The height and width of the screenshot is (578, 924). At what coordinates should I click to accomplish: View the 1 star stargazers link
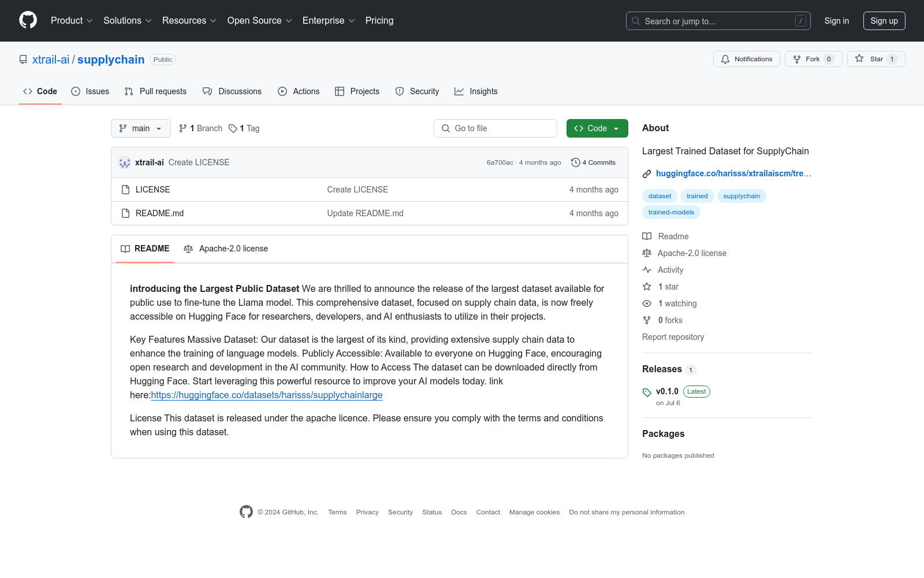click(x=661, y=287)
